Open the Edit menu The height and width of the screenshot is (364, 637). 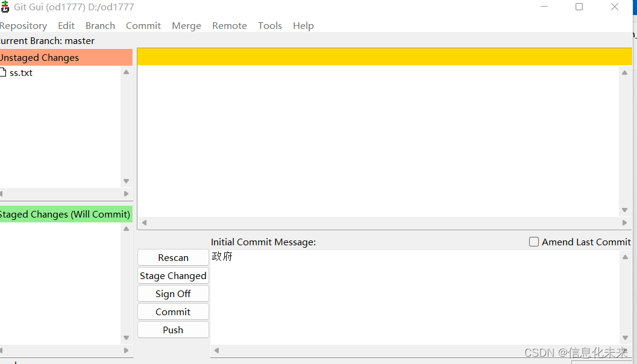point(66,25)
